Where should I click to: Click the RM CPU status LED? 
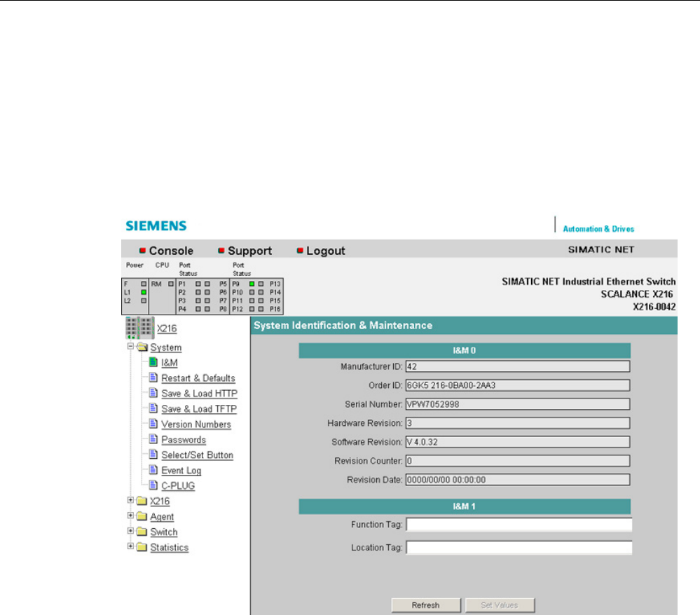pyautogui.click(x=170, y=284)
